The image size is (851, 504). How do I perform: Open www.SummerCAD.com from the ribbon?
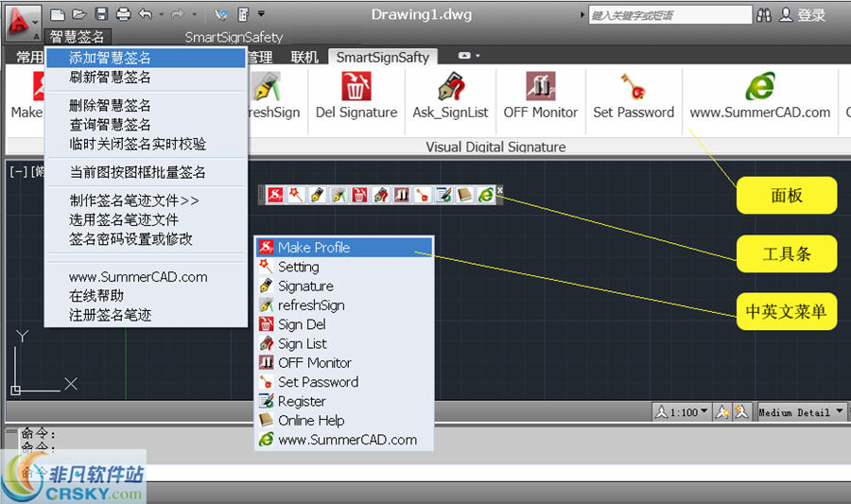click(759, 87)
